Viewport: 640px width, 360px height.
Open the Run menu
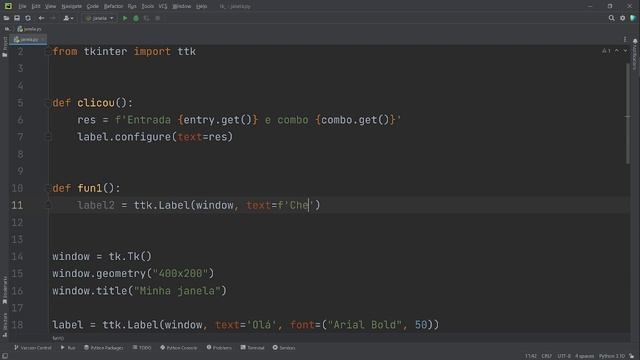(x=132, y=6)
